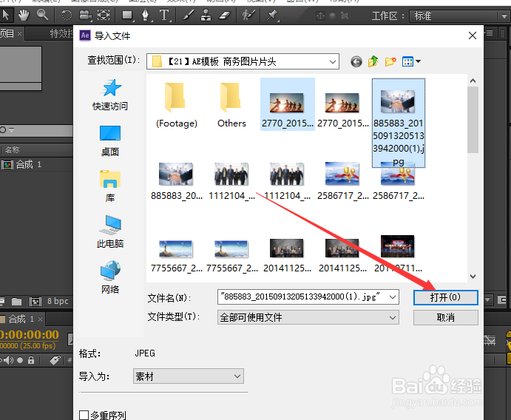Select the Hand tool
511x420 pixels.
(x=24, y=15)
